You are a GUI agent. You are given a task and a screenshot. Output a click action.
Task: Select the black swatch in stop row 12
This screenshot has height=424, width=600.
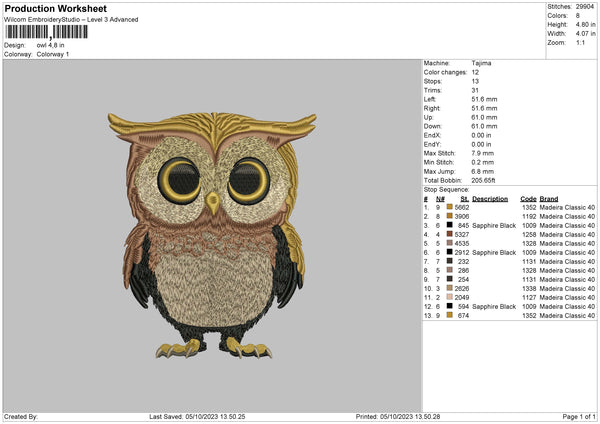[x=449, y=306]
